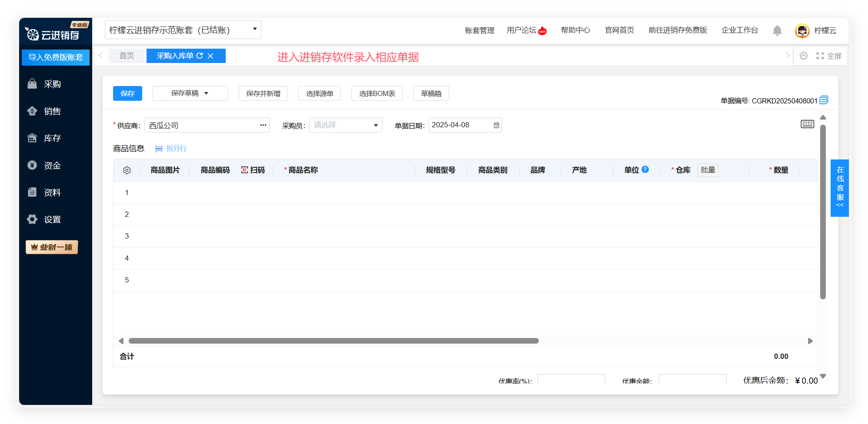Click the notification bell icon
This screenshot has height=424, width=868.
tap(777, 30)
